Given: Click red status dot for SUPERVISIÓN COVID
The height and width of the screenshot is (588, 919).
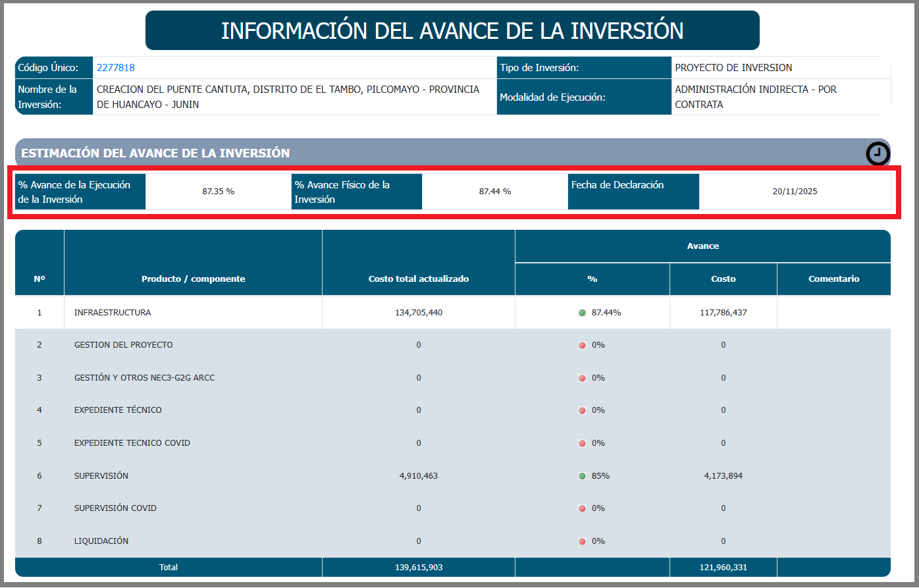Looking at the screenshot, I should point(582,508).
